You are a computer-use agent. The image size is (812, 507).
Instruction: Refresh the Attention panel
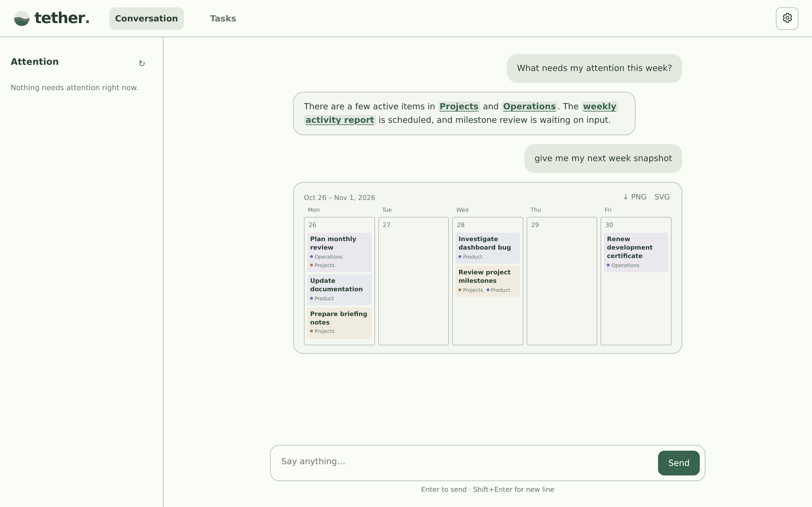click(142, 63)
